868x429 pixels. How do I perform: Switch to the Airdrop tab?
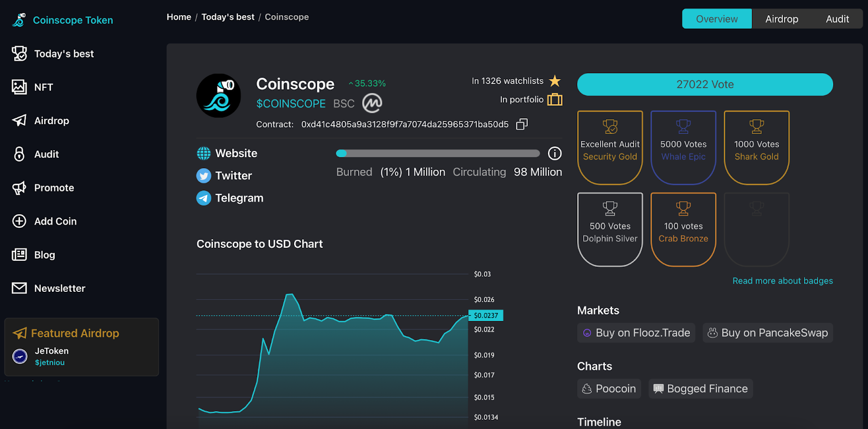pos(782,19)
